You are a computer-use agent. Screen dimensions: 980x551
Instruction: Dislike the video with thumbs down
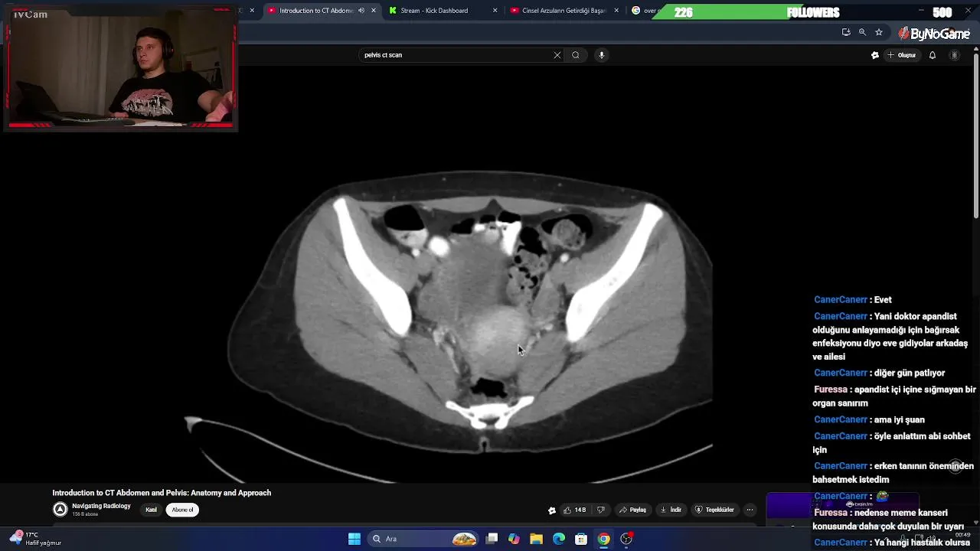coord(601,510)
